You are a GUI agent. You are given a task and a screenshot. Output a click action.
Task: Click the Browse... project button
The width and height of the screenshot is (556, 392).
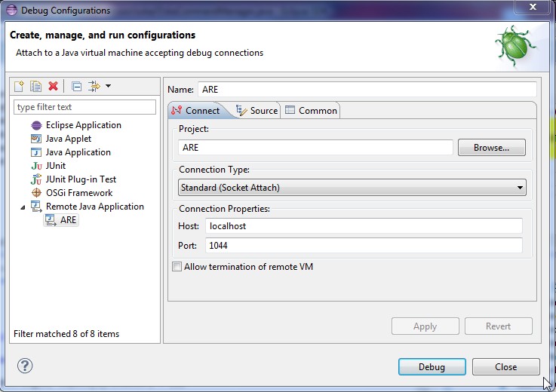coord(491,148)
